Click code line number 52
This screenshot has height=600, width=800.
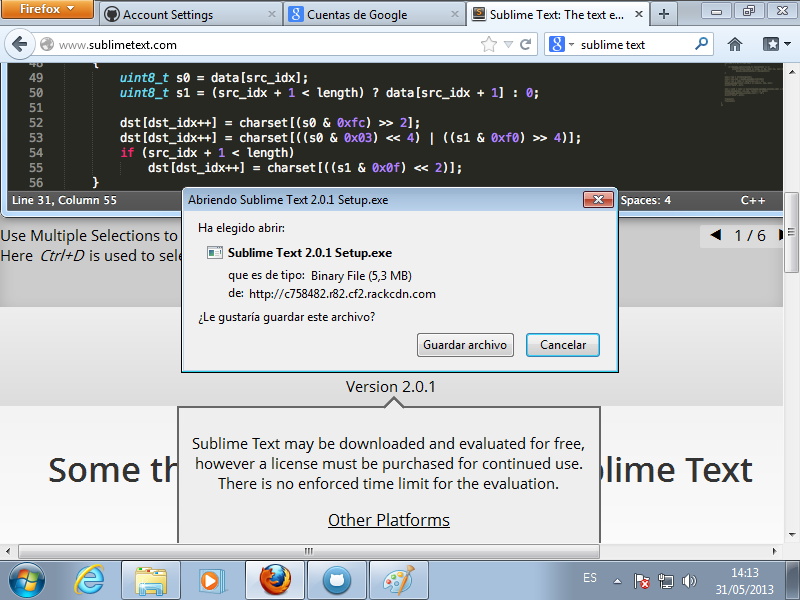[x=36, y=122]
